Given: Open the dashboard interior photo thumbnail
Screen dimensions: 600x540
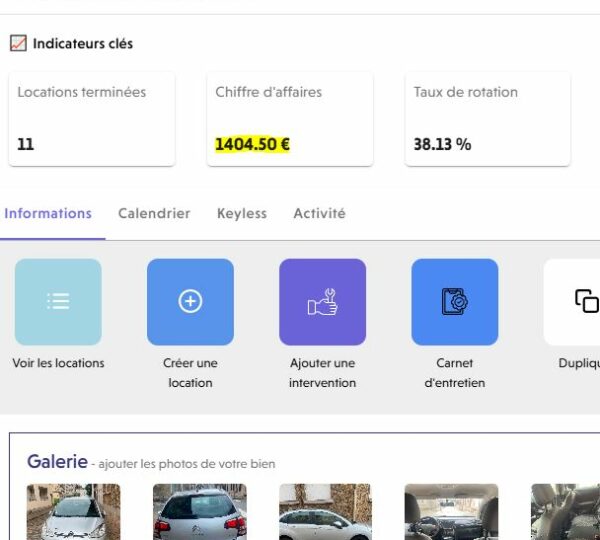Looking at the screenshot, I should [450, 512].
